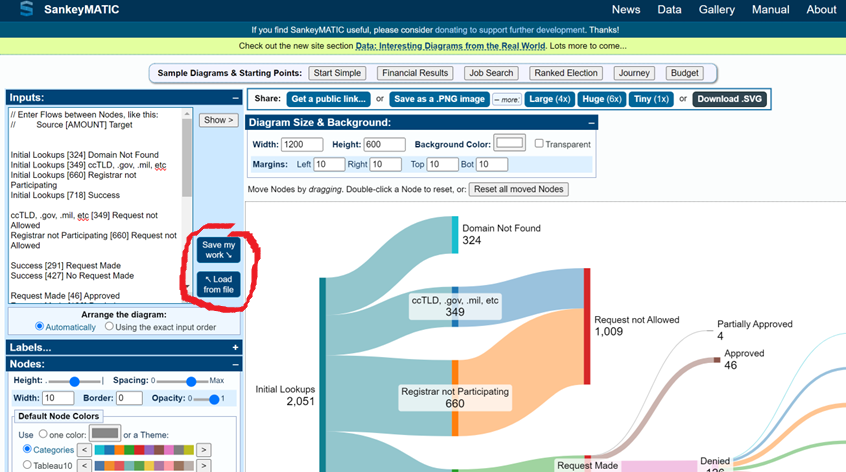Image resolution: width=846 pixels, height=472 pixels.
Task: Click the Save my work button
Action: coord(218,250)
